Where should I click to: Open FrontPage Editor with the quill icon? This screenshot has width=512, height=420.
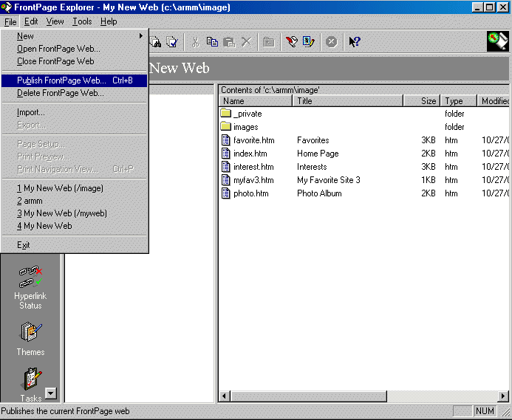point(292,42)
